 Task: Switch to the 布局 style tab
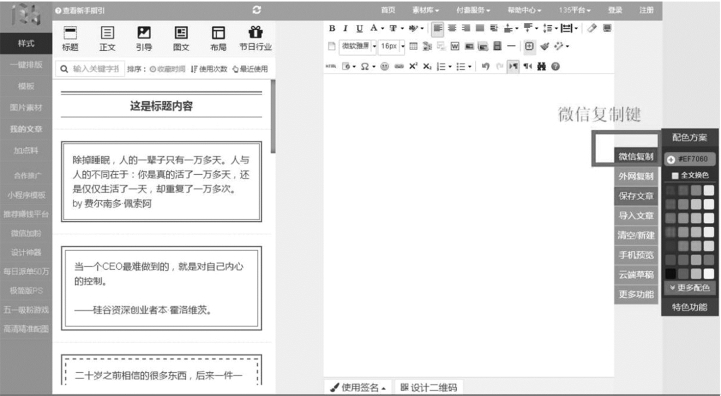(218, 39)
